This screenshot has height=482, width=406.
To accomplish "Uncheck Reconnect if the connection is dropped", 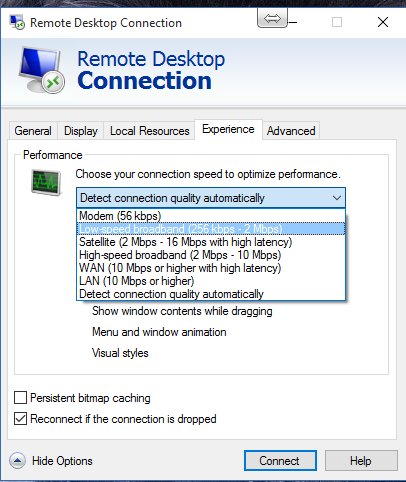I will [20, 419].
